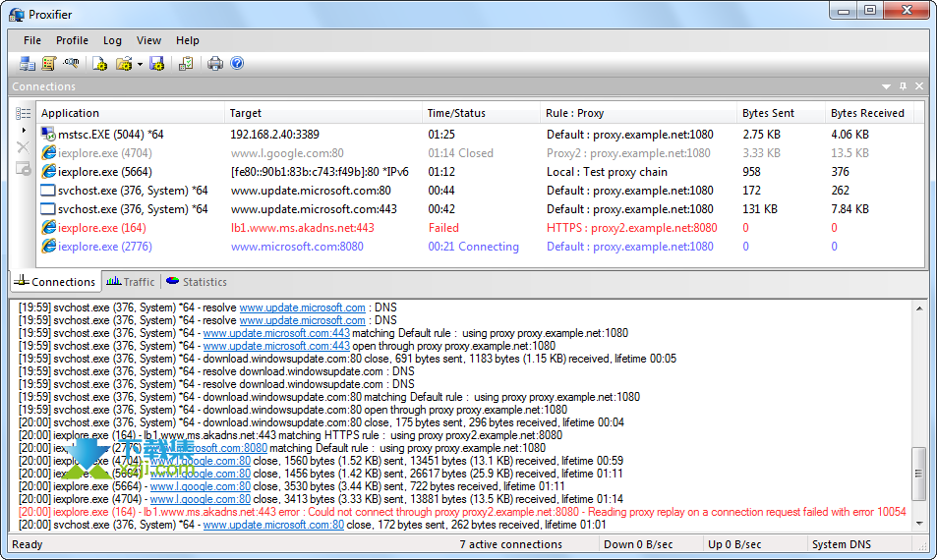Open Proxy Servers settings toolbar icon

(27, 63)
